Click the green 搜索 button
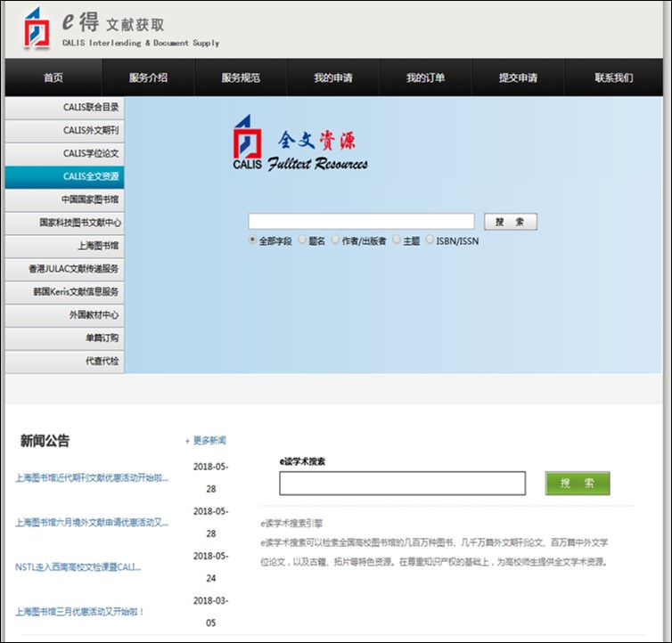Image resolution: width=672 pixels, height=643 pixels. click(x=578, y=484)
